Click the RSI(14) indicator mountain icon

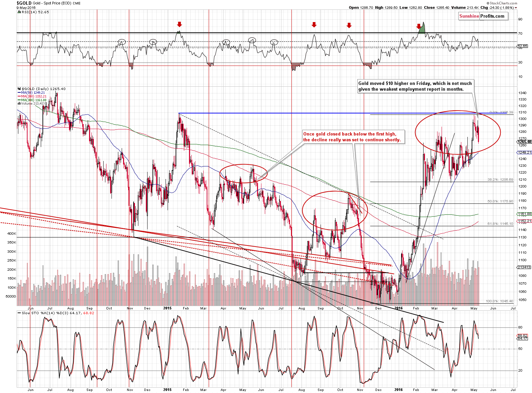click(19, 12)
